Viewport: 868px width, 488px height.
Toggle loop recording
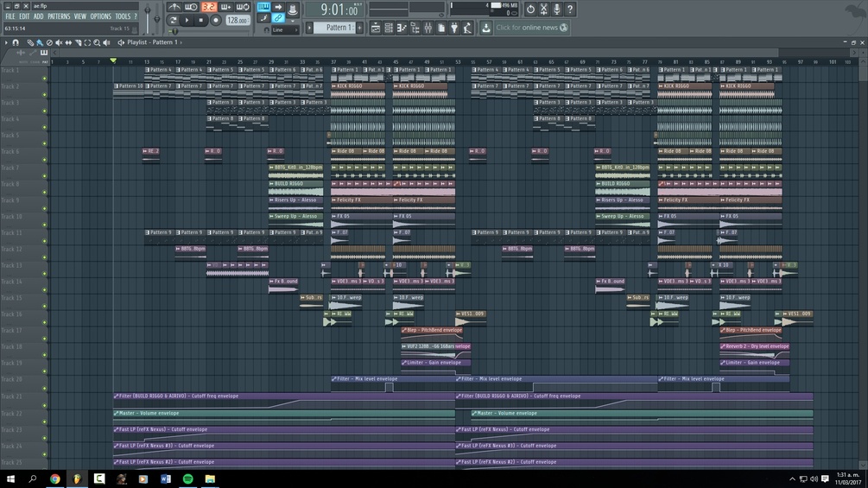(243, 7)
